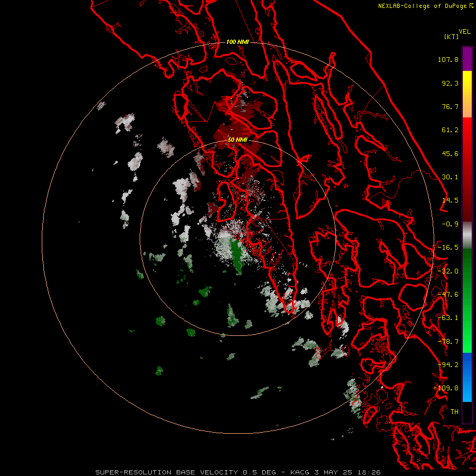
Task: Click the 45.6 velocity scale value
Action: pyautogui.click(x=450, y=153)
